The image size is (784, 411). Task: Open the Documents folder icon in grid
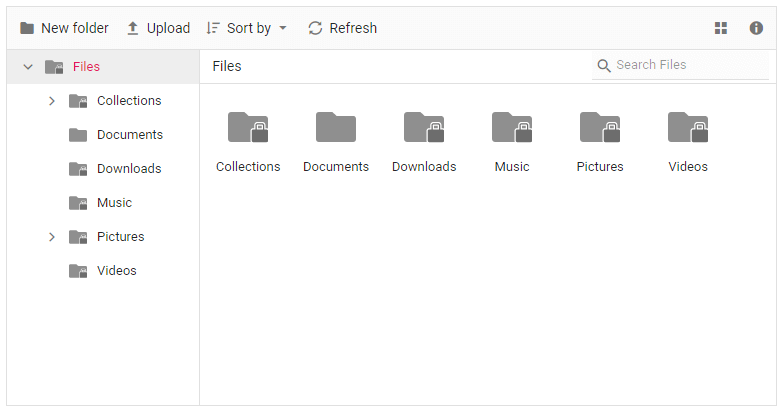click(x=336, y=127)
